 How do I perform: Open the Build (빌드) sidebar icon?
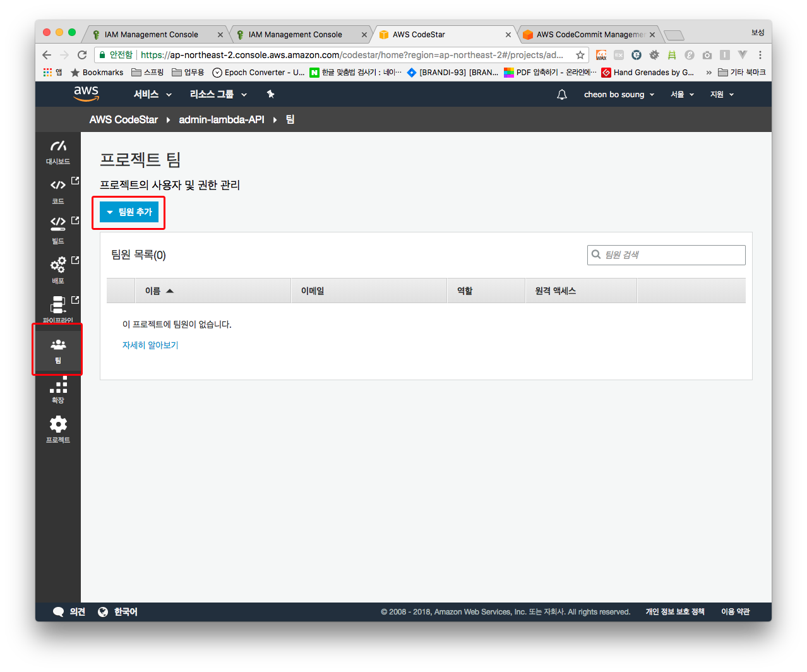58,230
